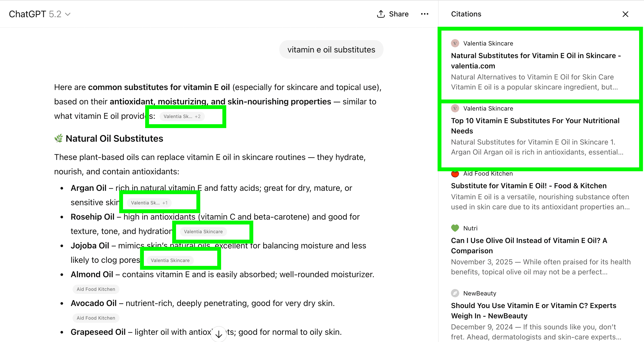Image resolution: width=644 pixels, height=342 pixels.
Task: Click the Aid Food Kitchen tomato icon
Action: click(x=455, y=174)
